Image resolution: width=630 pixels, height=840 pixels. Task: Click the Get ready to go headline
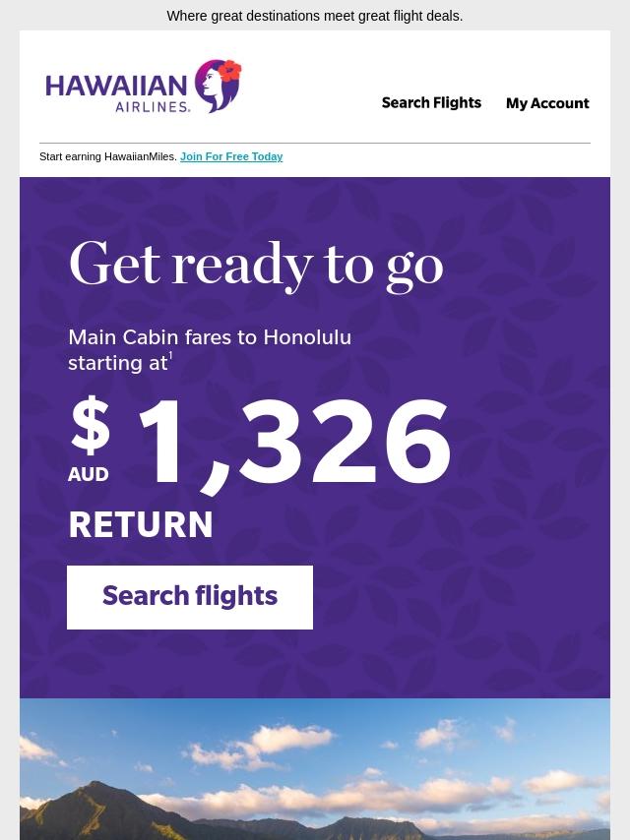click(256, 266)
